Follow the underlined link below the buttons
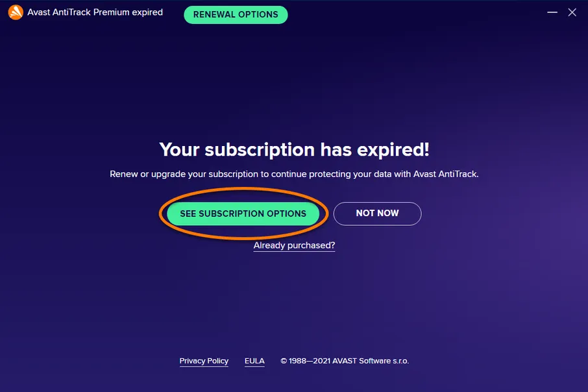This screenshot has height=392, width=588. [x=294, y=245]
